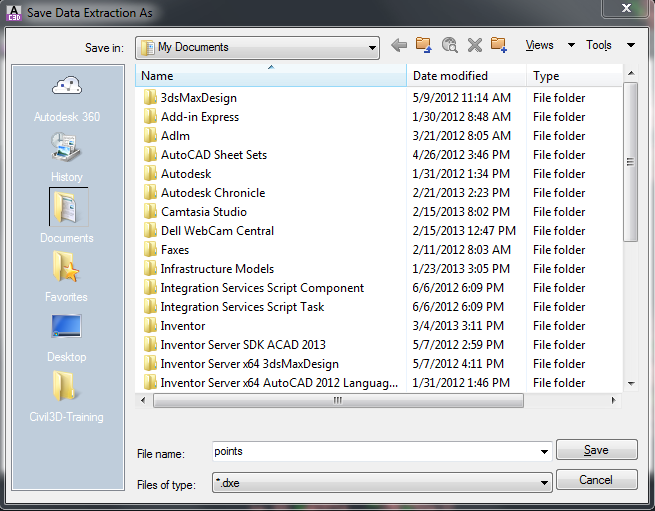Viewport: 655px width, 511px height.
Task: Select Inventor Server x64 AutoCAD 2012 row
Action: 379,383
